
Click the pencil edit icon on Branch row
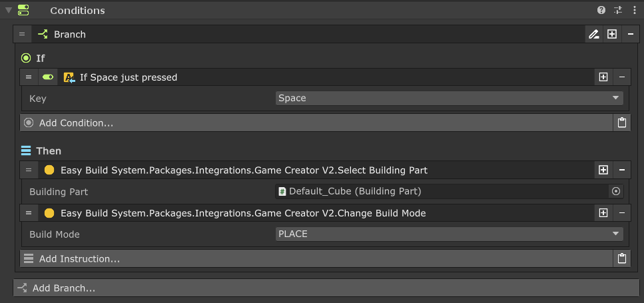(x=593, y=35)
